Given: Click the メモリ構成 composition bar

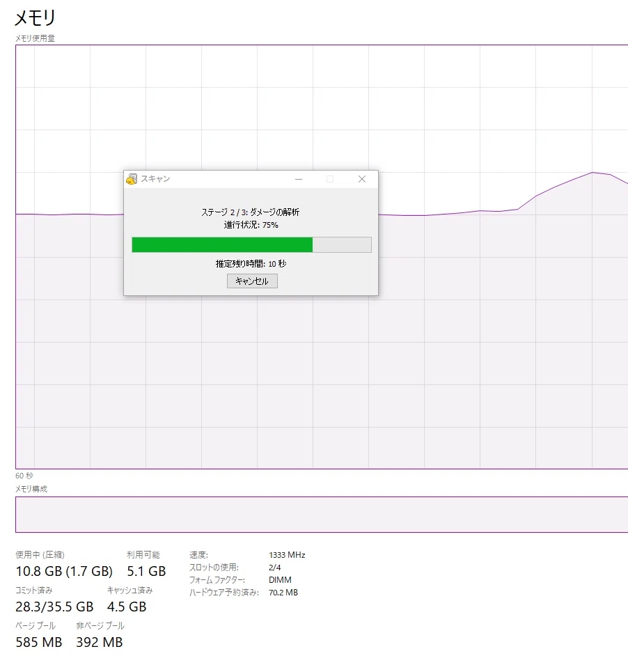Looking at the screenshot, I should point(322,515).
